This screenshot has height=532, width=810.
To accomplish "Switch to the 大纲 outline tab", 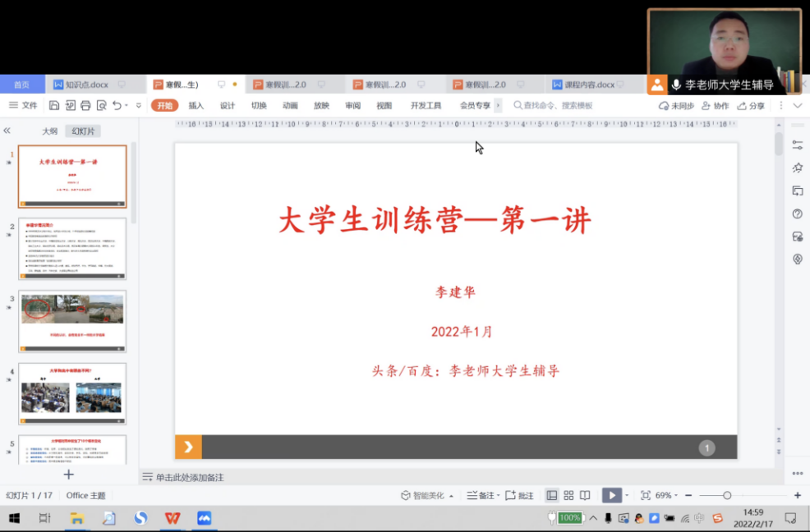I will pyautogui.click(x=50, y=131).
